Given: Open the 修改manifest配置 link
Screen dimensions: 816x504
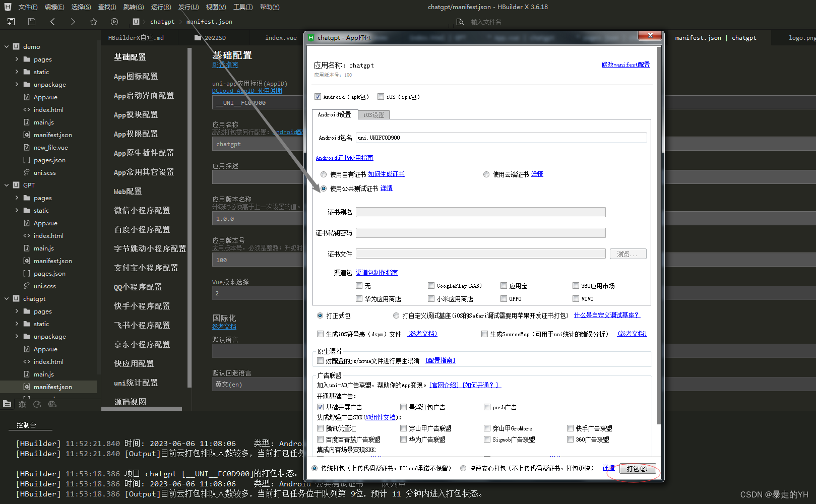Looking at the screenshot, I should (x=625, y=65).
